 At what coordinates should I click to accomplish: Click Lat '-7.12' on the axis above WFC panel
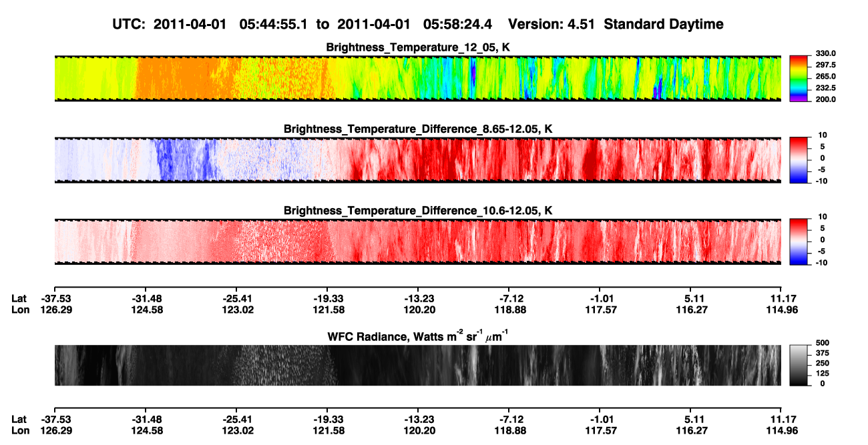point(509,299)
